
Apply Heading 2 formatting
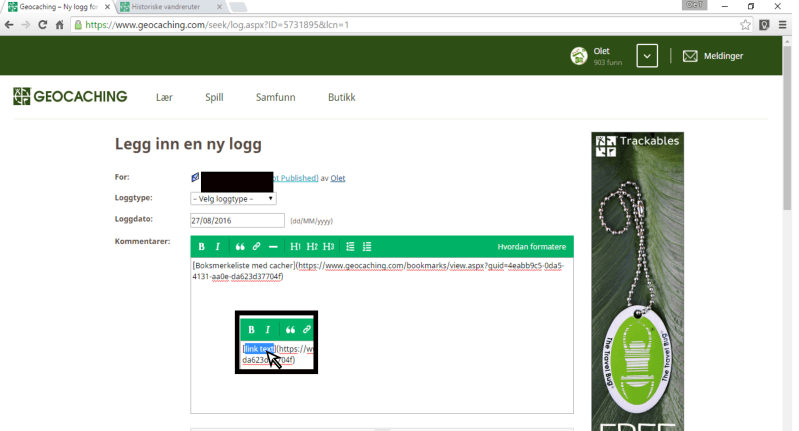[x=312, y=247]
